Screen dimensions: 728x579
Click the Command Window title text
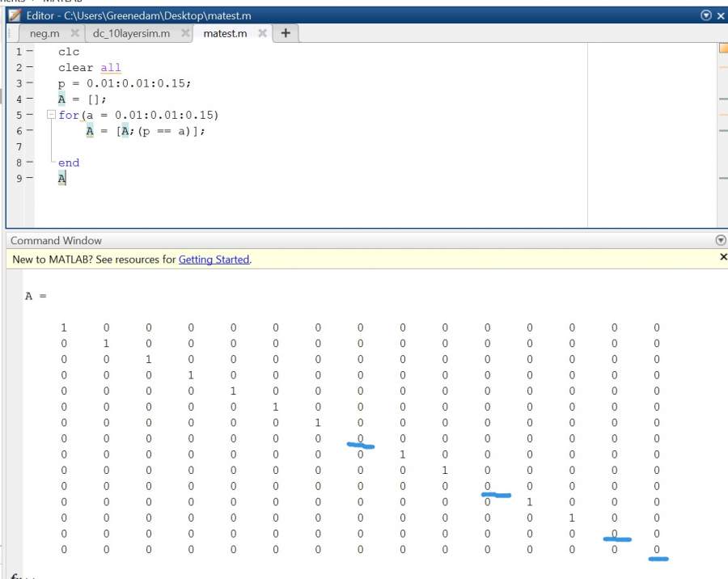click(56, 240)
